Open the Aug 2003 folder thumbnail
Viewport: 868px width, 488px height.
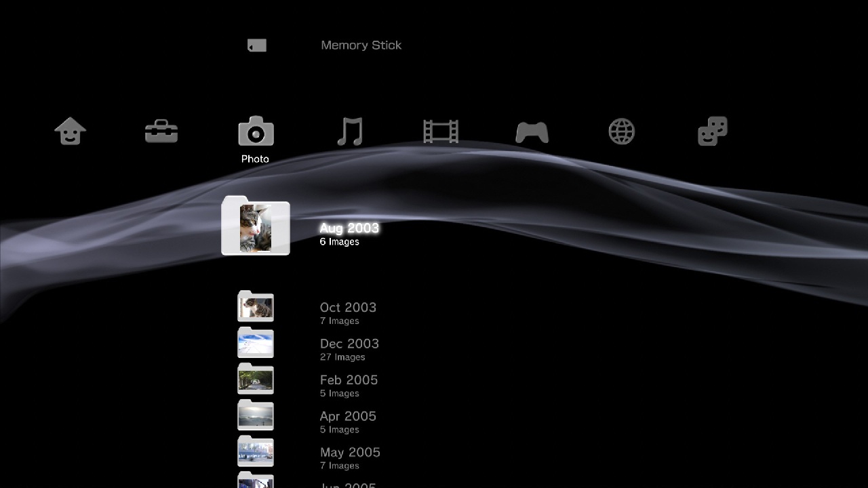[x=256, y=226]
